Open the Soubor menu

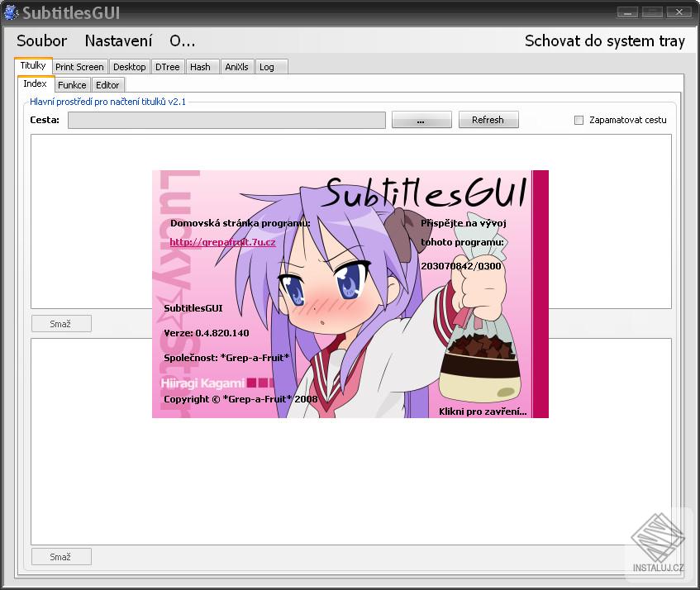40,40
